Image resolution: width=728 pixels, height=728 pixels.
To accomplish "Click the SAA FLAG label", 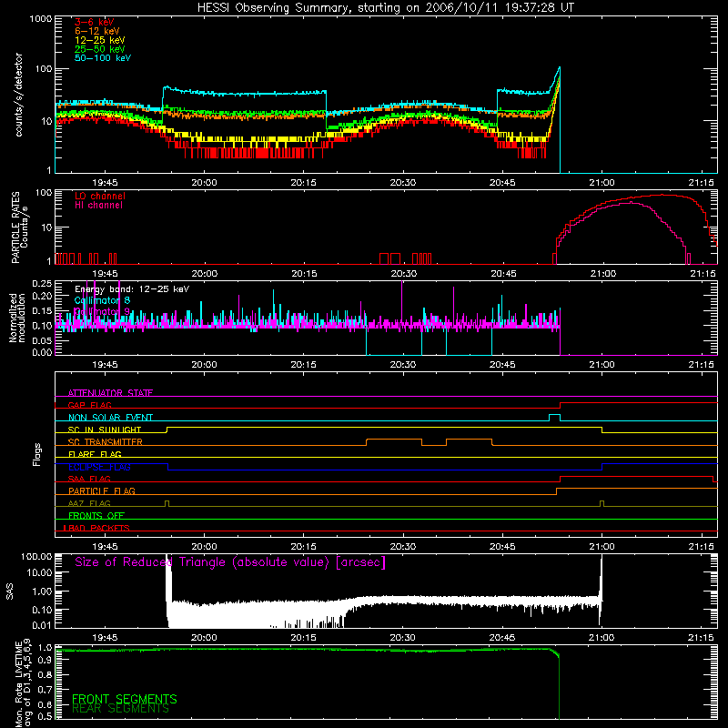I will coord(89,479).
